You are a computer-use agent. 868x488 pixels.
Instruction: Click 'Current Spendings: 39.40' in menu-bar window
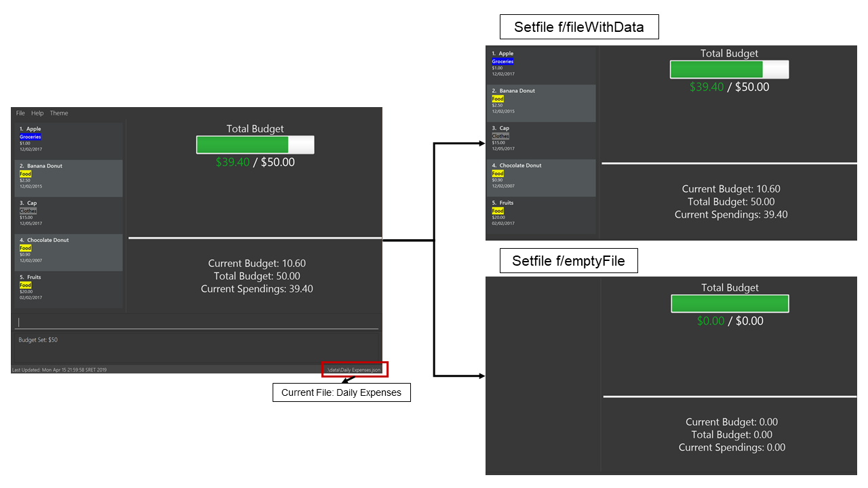pyautogui.click(x=257, y=289)
